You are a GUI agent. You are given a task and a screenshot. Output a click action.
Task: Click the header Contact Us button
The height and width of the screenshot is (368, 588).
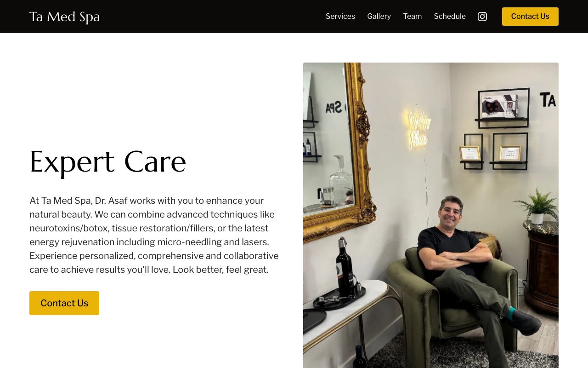[530, 17]
